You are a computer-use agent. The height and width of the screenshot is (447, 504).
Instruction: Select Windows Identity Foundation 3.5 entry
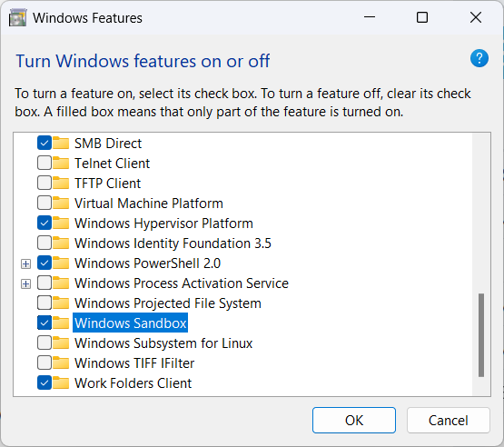click(173, 243)
